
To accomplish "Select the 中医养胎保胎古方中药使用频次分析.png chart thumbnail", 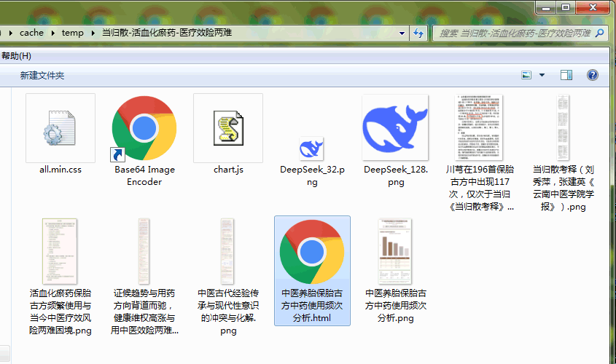I will [395, 251].
